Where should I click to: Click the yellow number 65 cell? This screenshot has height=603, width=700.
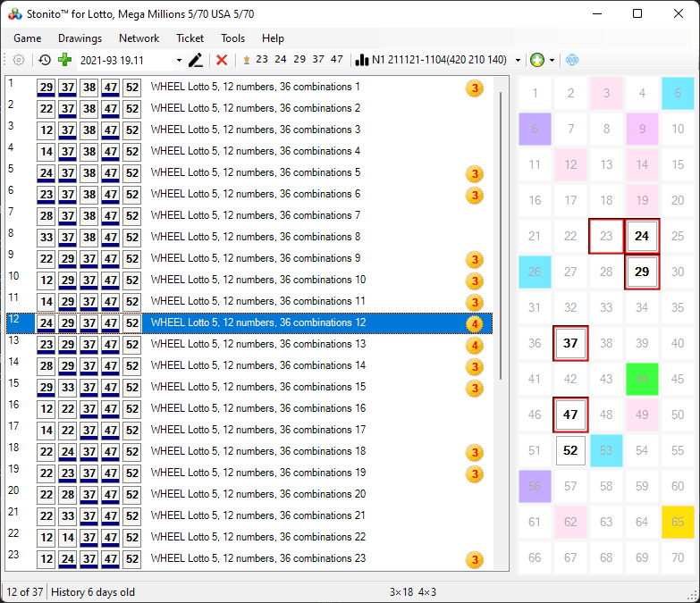point(678,523)
